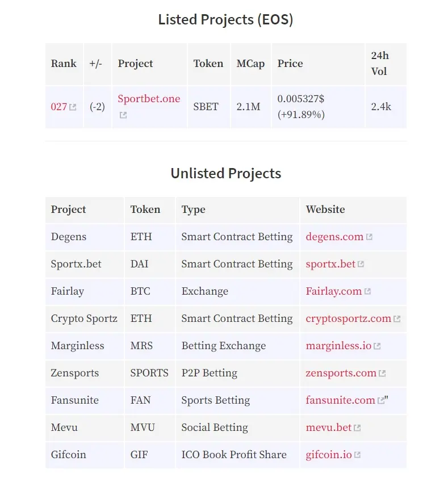Viewport: 448px width, 478px height.
Task: Click external link icon beside gifcoin.io
Action: click(x=357, y=455)
